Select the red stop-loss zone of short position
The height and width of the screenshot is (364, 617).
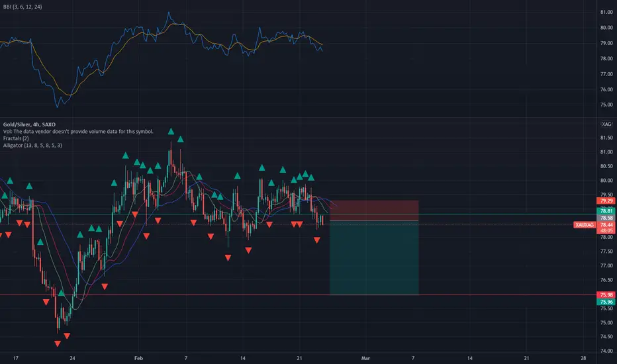coord(374,210)
